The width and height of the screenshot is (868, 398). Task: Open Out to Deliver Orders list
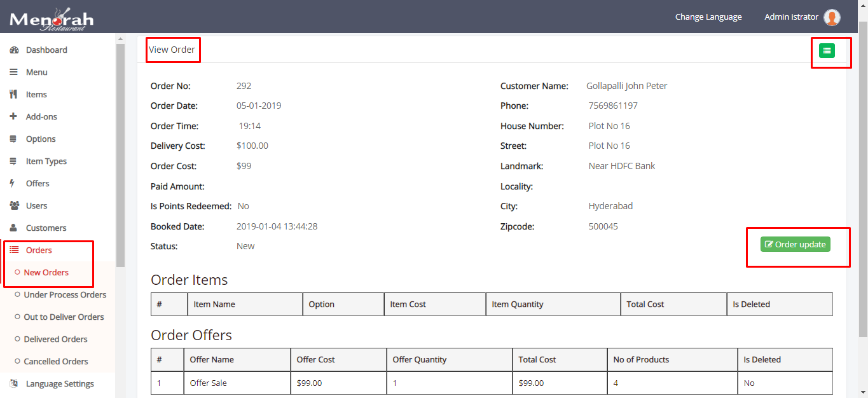click(64, 317)
